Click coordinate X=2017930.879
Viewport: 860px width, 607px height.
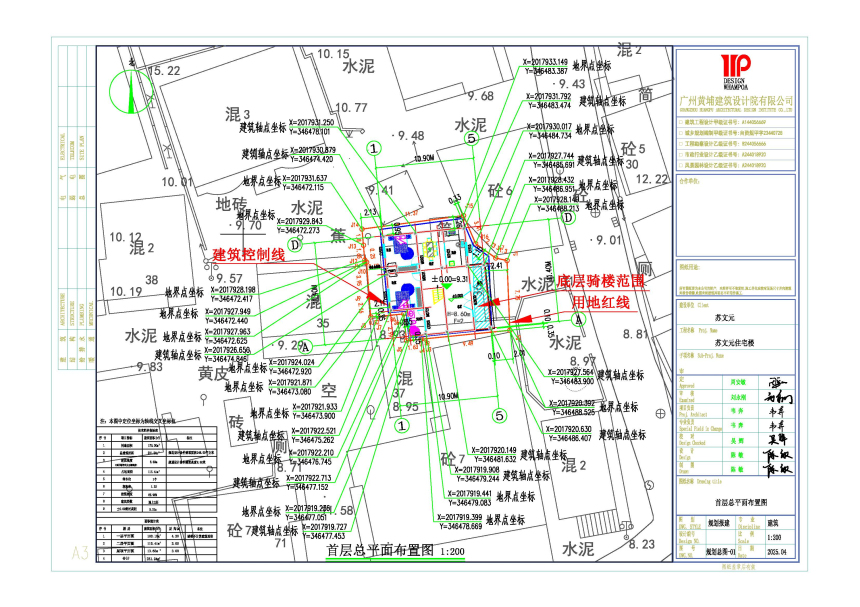(313, 150)
